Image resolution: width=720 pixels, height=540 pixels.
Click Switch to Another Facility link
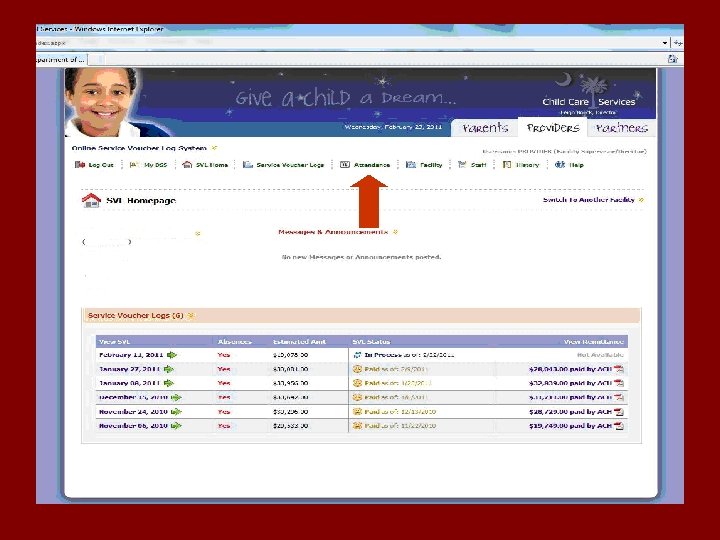pos(589,200)
